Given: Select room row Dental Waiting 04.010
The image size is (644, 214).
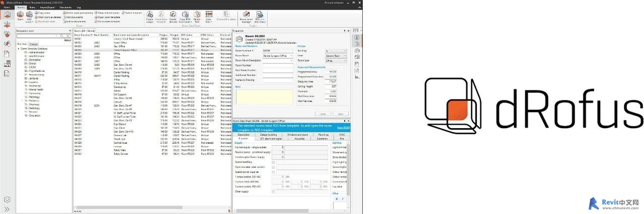Looking at the screenshot, I should tap(152, 72).
